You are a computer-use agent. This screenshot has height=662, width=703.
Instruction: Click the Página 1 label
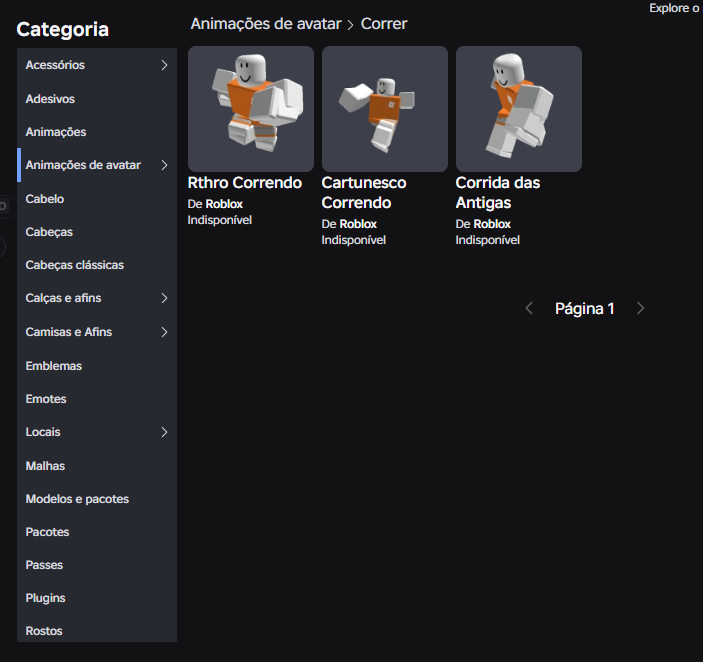click(585, 309)
